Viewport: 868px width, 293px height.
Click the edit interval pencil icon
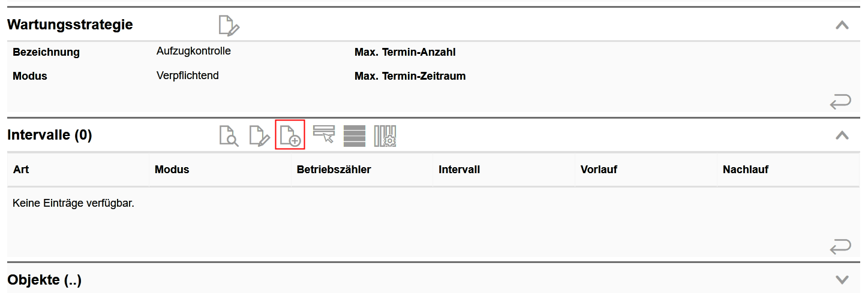pyautogui.click(x=259, y=136)
